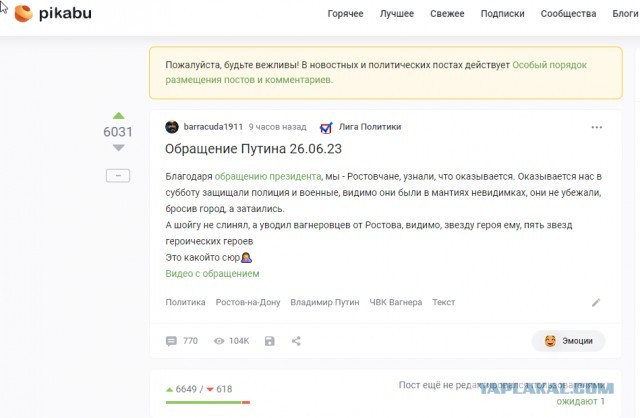This screenshot has width=640, height=418.
Task: Select the Политика tag
Action: point(185,302)
